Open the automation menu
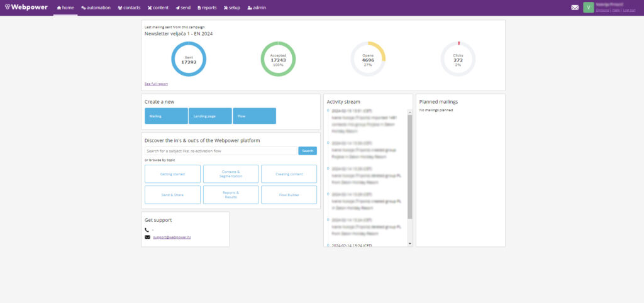 (96, 8)
